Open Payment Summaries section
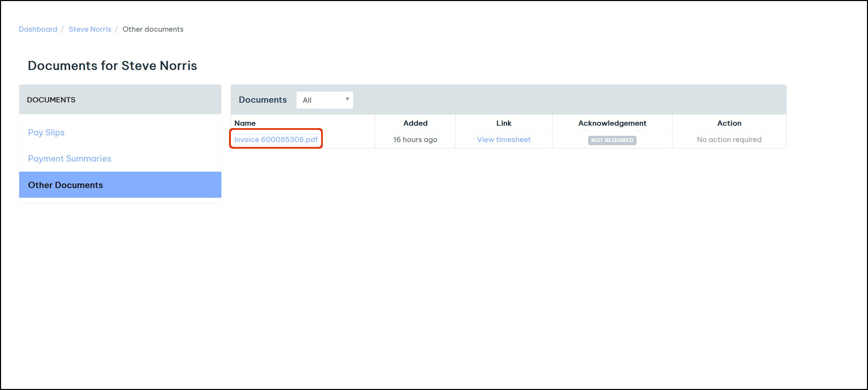 coord(69,158)
